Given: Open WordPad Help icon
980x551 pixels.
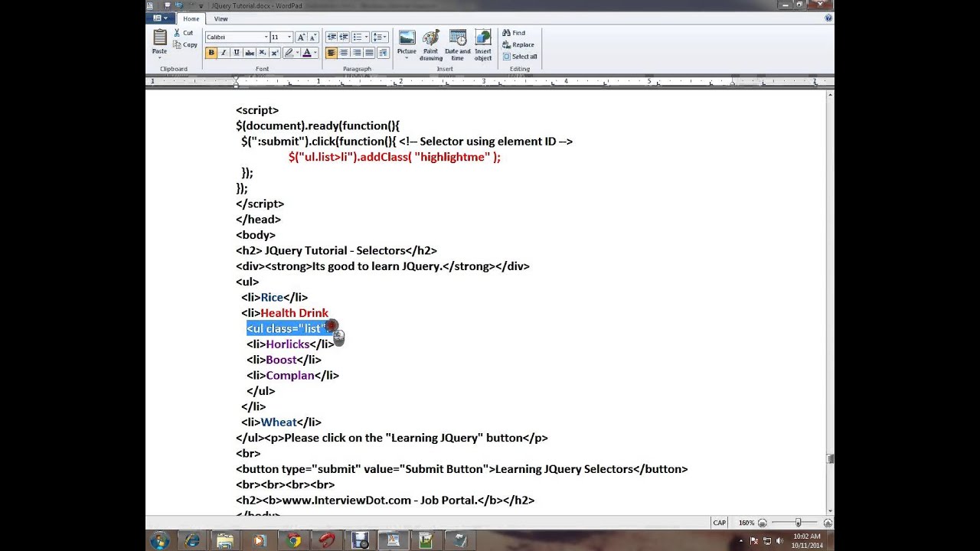Looking at the screenshot, I should point(828,18).
